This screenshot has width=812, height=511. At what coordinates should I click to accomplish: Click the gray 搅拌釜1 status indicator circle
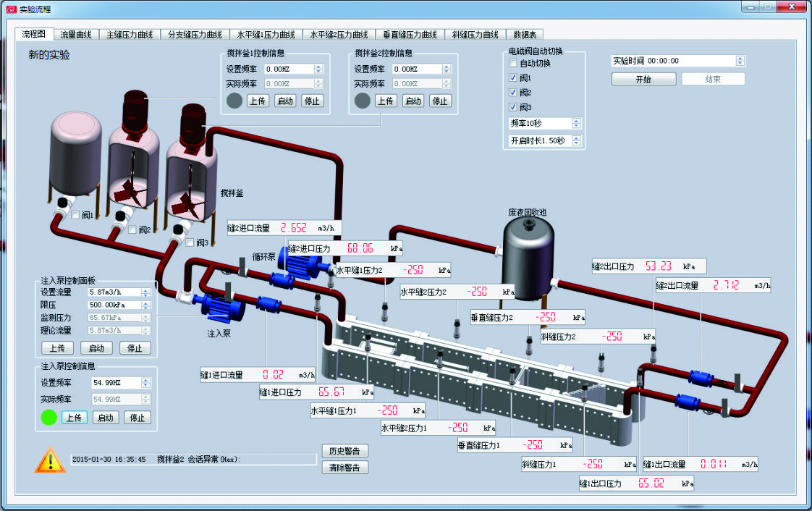pyautogui.click(x=234, y=101)
